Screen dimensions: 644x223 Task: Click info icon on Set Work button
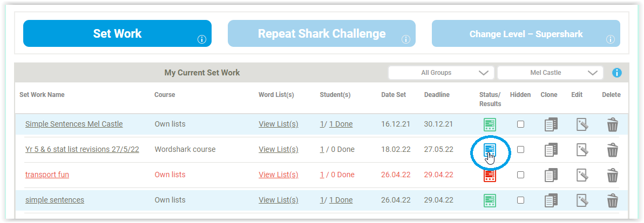click(201, 39)
